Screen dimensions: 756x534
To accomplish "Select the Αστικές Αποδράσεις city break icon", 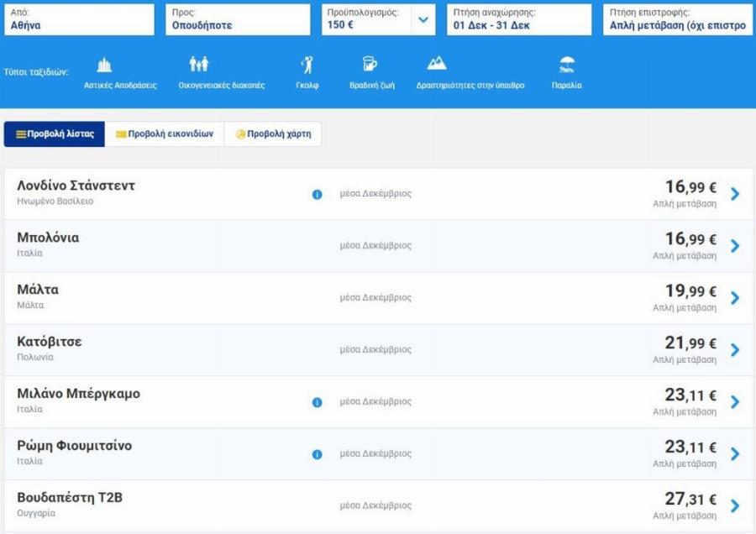I will tap(104, 65).
